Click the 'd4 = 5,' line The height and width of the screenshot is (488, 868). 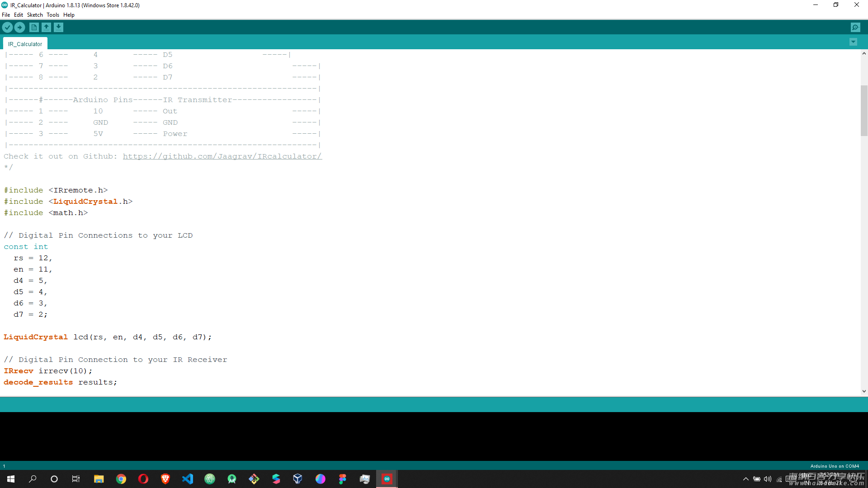tap(30, 281)
